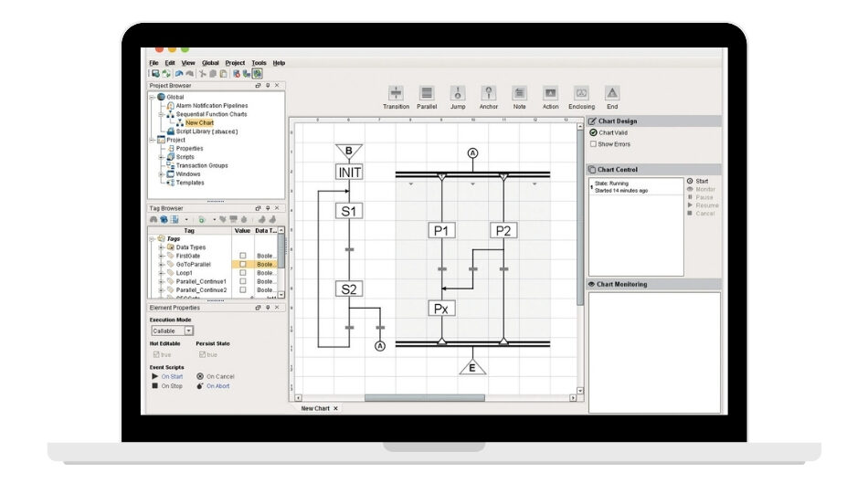The image size is (868, 483).
Task: Open the On Start event script
Action: [172, 376]
